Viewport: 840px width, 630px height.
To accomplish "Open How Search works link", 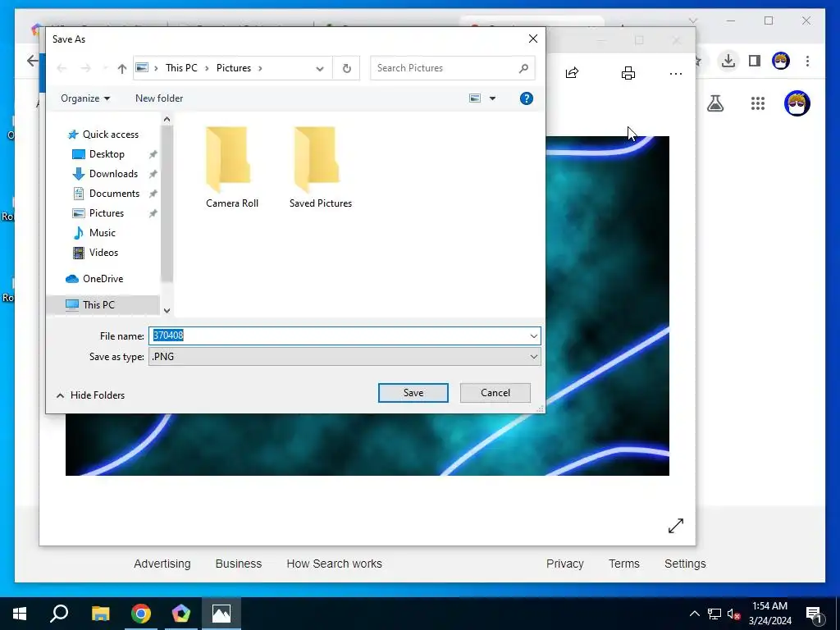I will tap(335, 564).
